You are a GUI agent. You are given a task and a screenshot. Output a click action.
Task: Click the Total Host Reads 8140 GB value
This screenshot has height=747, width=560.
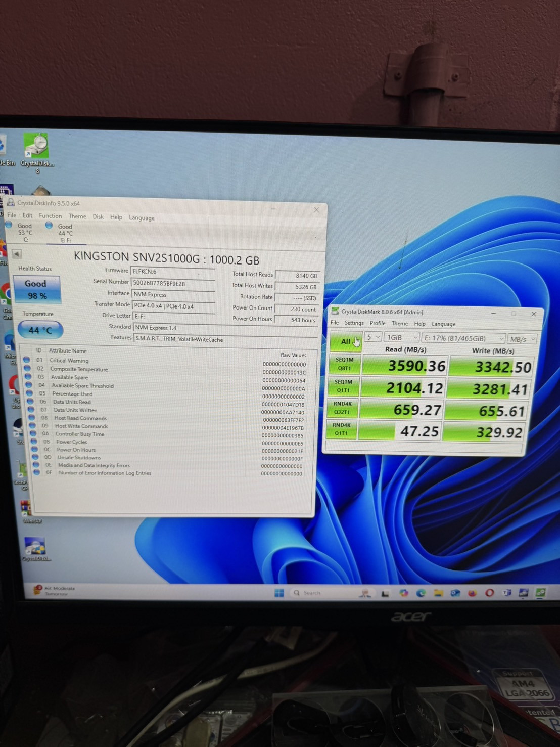point(297,276)
